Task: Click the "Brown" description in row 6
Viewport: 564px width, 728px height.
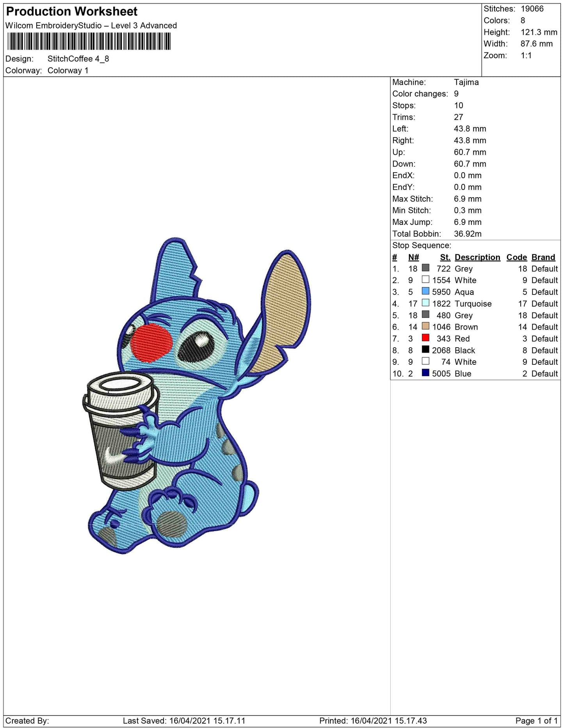Action: [466, 327]
